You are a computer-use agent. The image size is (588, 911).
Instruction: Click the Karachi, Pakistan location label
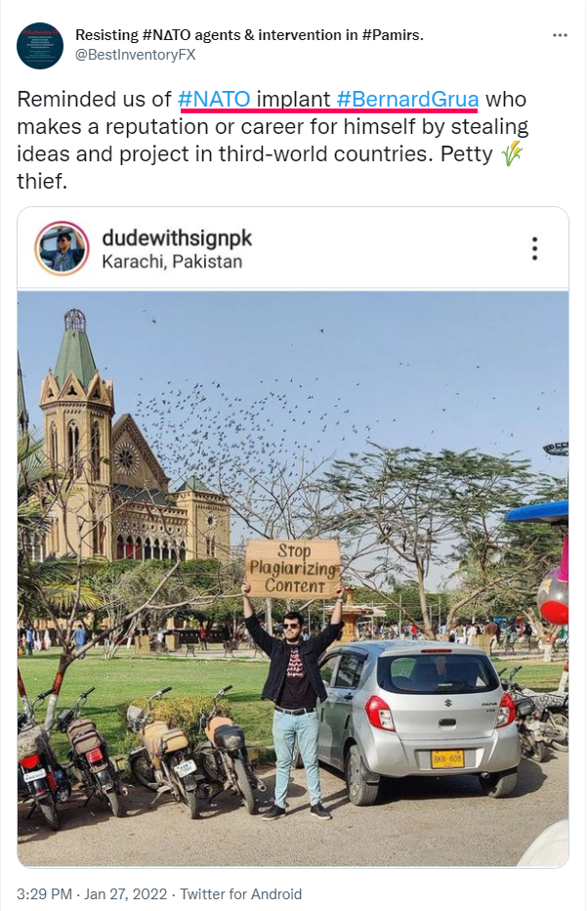pyautogui.click(x=172, y=261)
